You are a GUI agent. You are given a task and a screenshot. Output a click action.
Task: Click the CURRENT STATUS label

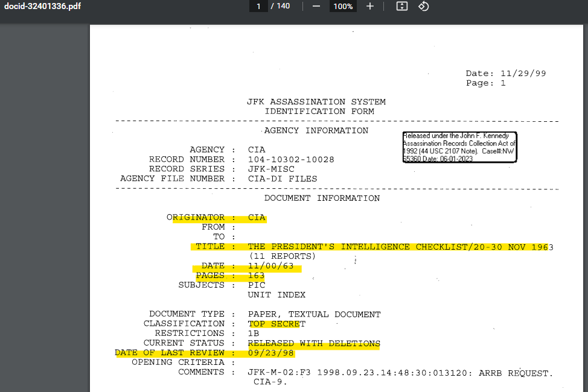(x=184, y=343)
